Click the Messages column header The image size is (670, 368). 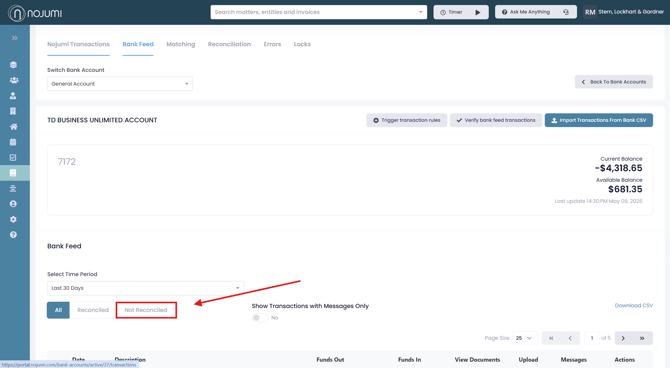click(573, 360)
